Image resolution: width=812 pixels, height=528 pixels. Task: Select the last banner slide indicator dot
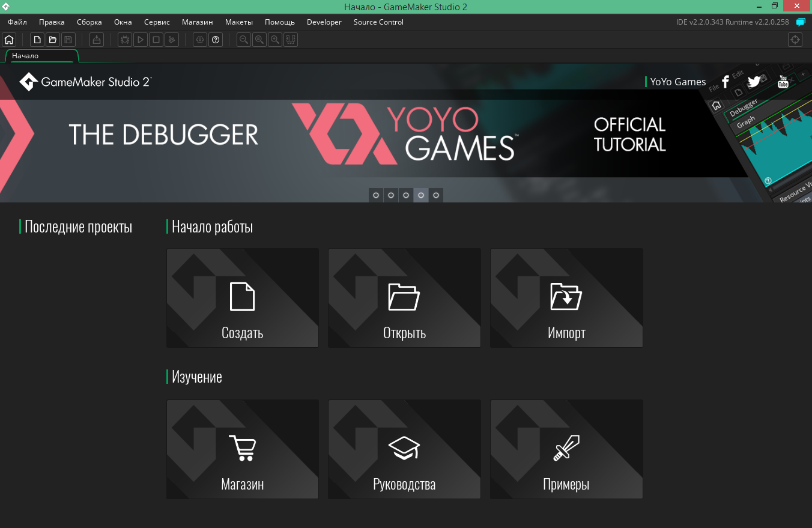[436, 195]
